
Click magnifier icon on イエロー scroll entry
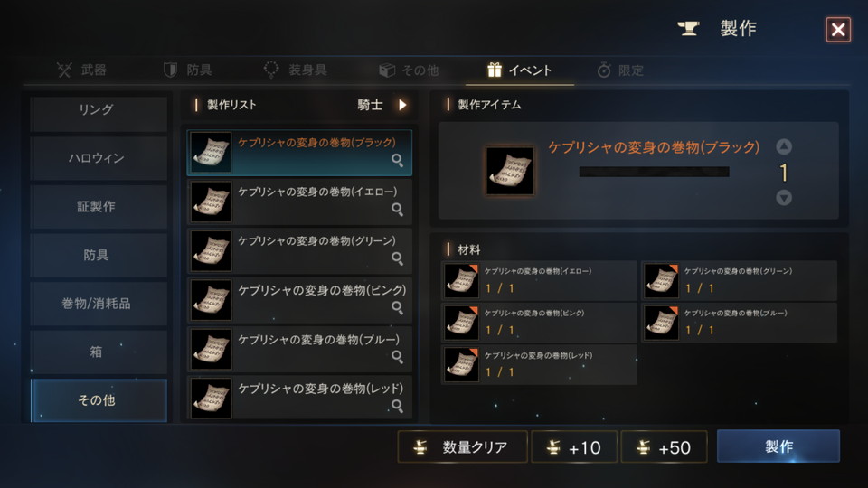[398, 210]
